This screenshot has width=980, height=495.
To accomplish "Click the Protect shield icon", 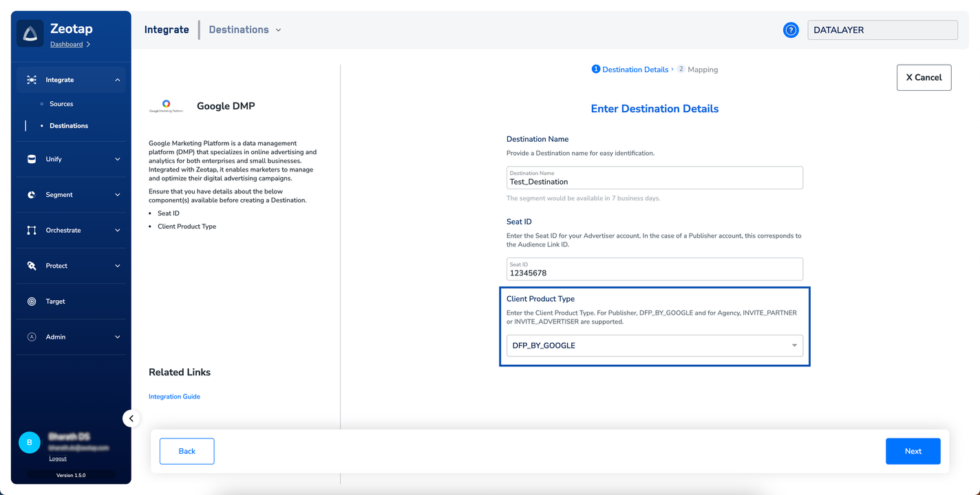I will (x=32, y=266).
